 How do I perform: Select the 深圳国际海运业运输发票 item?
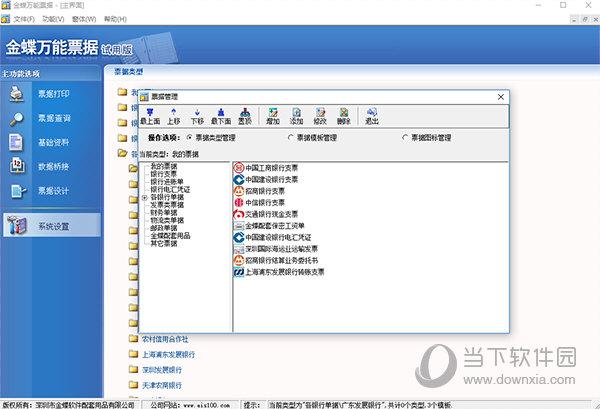pyautogui.click(x=276, y=249)
